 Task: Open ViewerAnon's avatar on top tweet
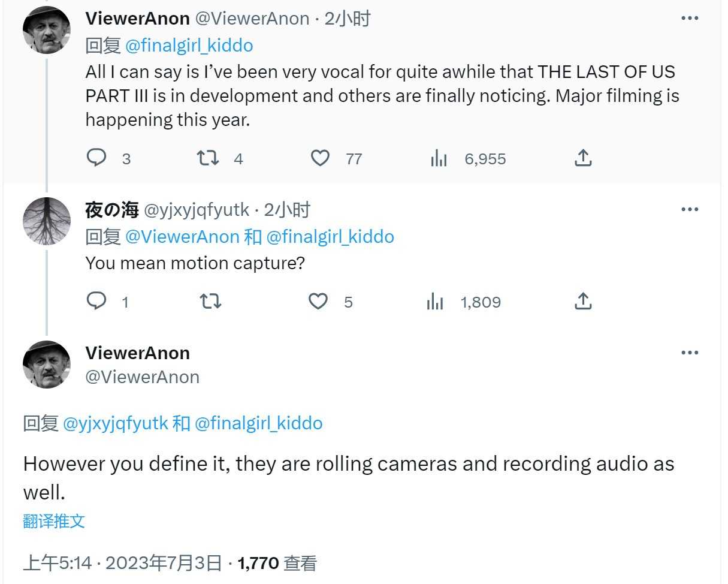46,31
